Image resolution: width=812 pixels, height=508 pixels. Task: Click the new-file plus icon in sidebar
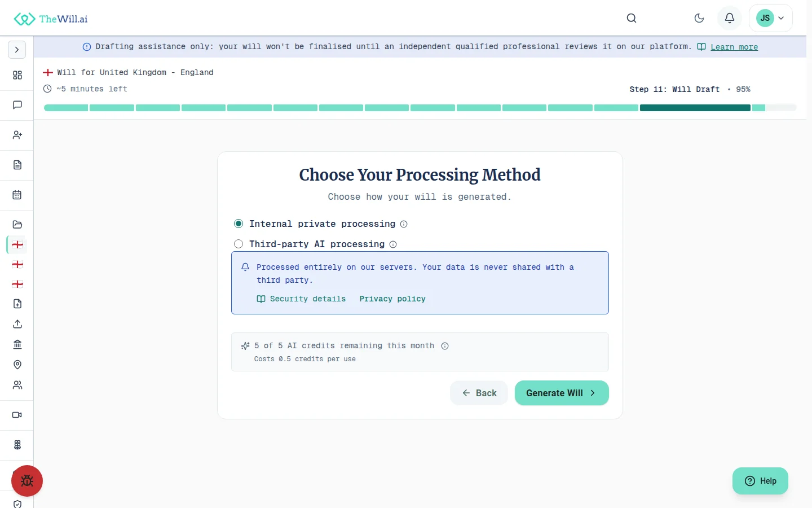click(17, 304)
